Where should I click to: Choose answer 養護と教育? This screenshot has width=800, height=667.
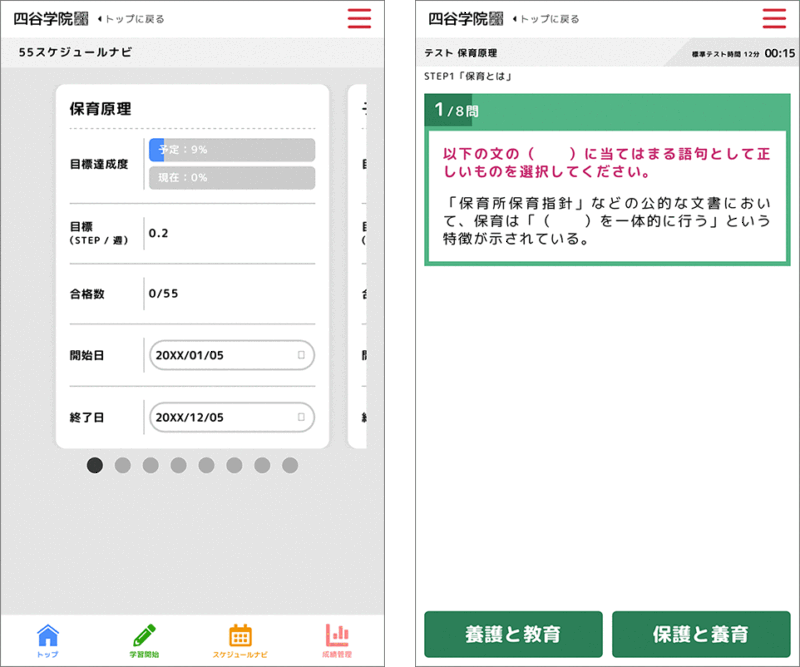point(513,634)
